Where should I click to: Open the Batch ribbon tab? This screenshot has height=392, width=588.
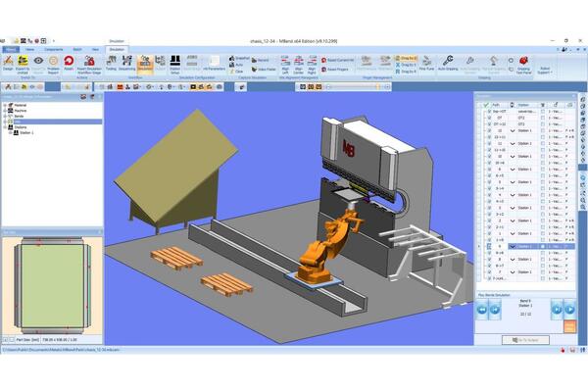click(76, 47)
